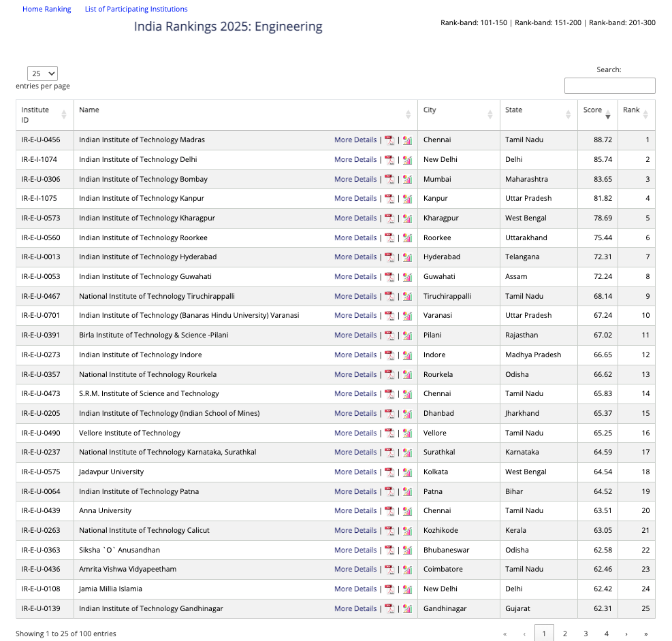Open Rank-band: 201-300 link
This screenshot has width=672, height=641.
tap(622, 22)
